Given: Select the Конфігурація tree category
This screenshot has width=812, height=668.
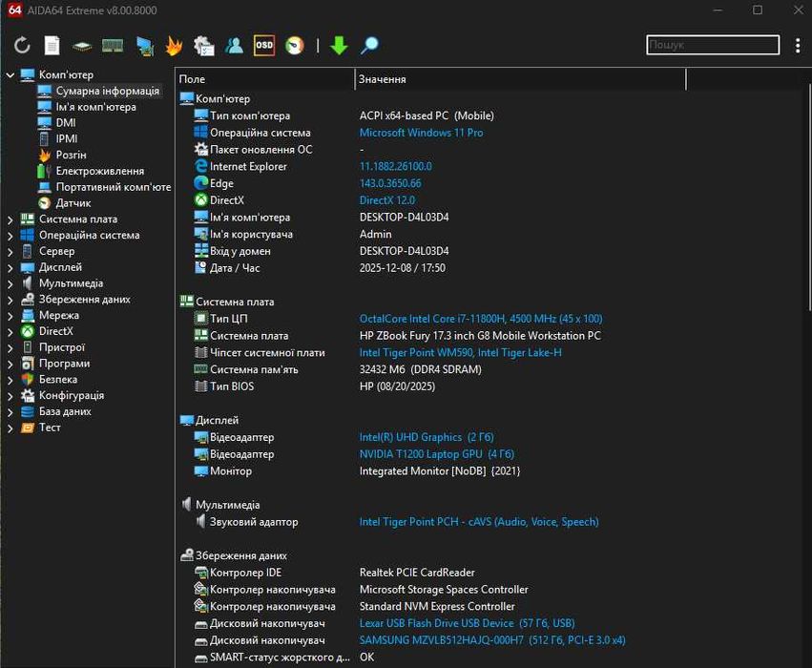Looking at the screenshot, I should (x=72, y=396).
